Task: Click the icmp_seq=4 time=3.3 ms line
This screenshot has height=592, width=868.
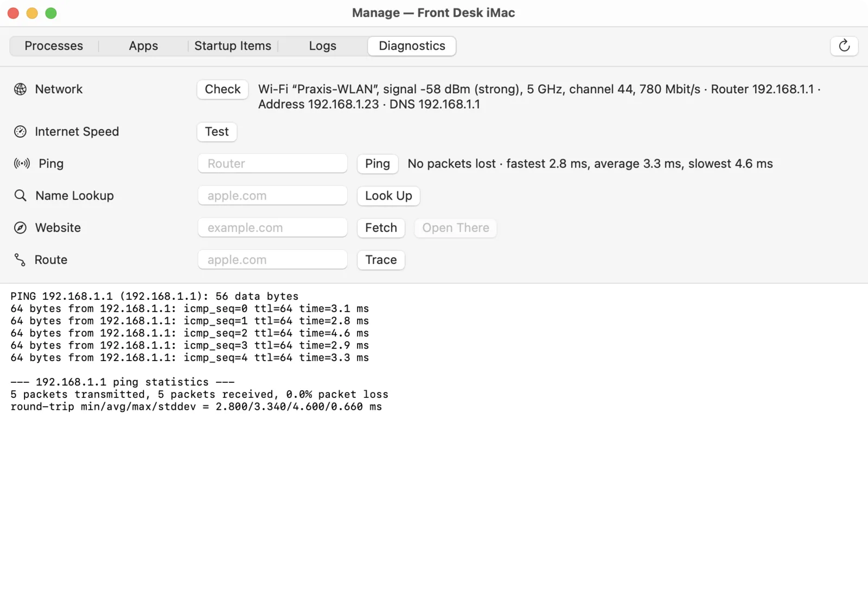Action: pyautogui.click(x=190, y=357)
